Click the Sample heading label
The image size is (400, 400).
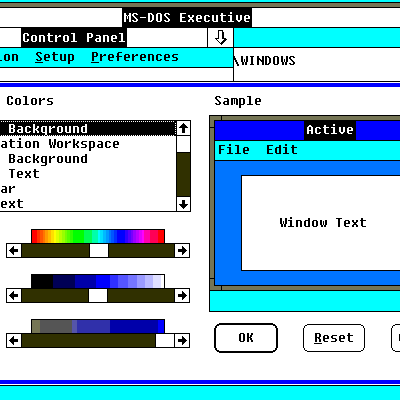click(x=238, y=101)
